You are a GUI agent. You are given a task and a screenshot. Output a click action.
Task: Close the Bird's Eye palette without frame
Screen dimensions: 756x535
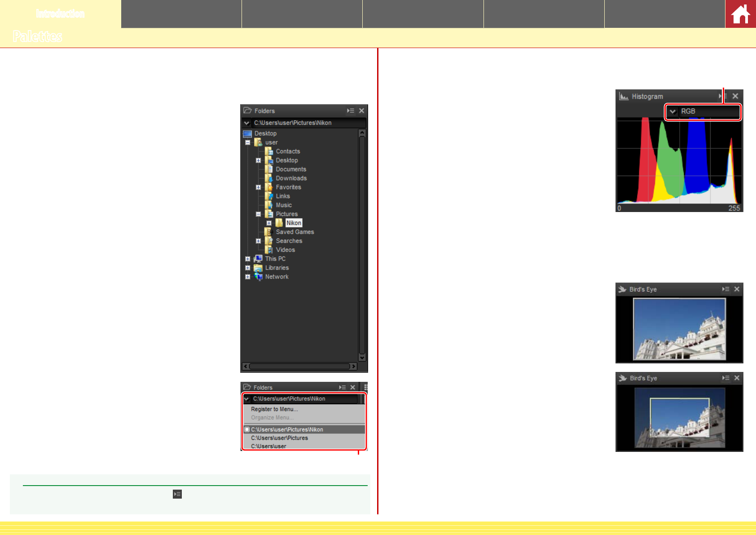(x=737, y=289)
